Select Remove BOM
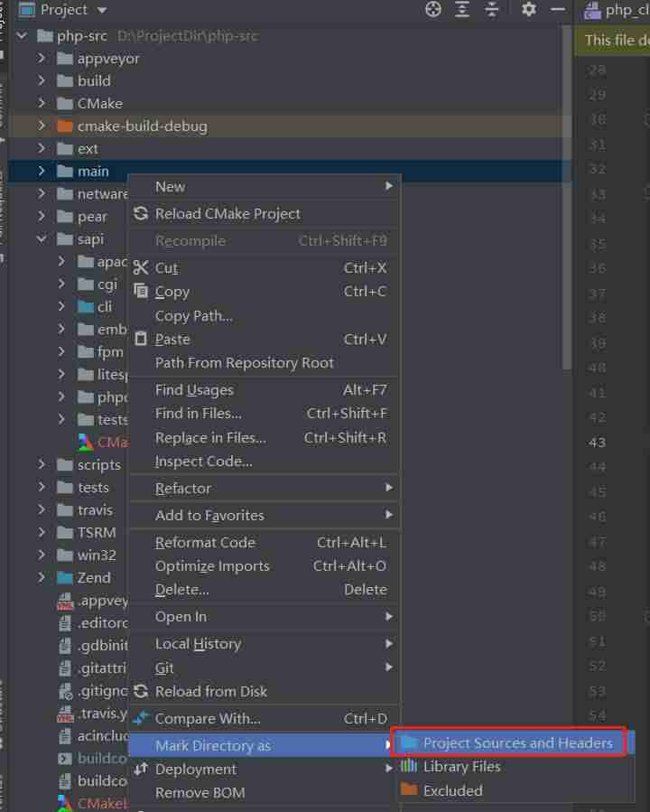The image size is (650, 812). pyautogui.click(x=264, y=792)
